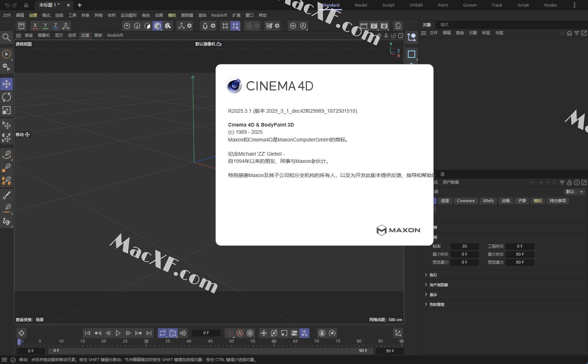This screenshot has width=588, height=364.
Task: Toggle autokeying A button
Action: pos(240,333)
